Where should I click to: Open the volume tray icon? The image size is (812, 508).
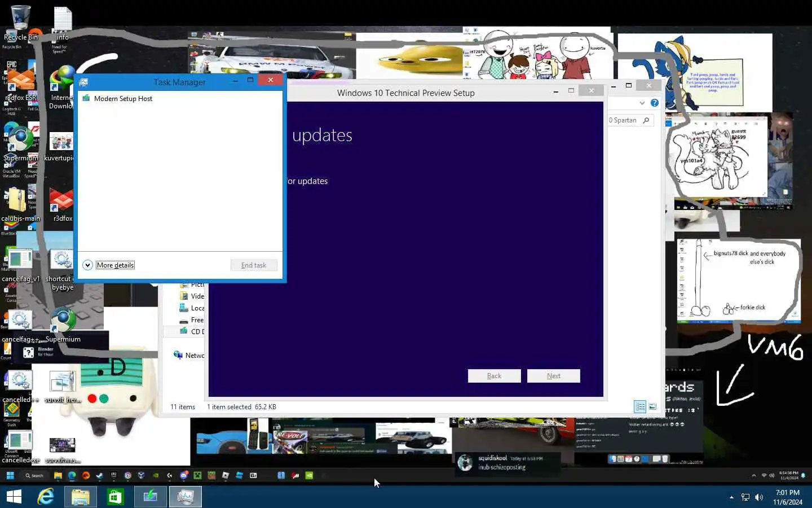(x=759, y=497)
